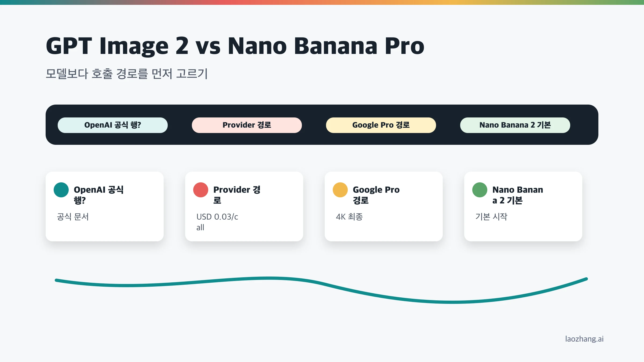644x362 pixels.
Task: Click the 모델보다 호출 경로를 먼저 고르기 subtitle
Action: pyautogui.click(x=127, y=74)
